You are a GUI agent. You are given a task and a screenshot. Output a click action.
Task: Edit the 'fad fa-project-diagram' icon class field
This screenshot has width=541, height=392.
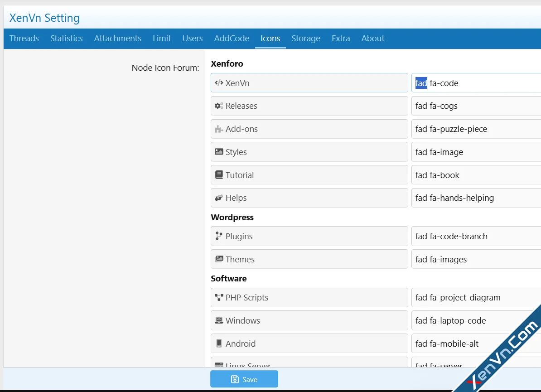476,297
